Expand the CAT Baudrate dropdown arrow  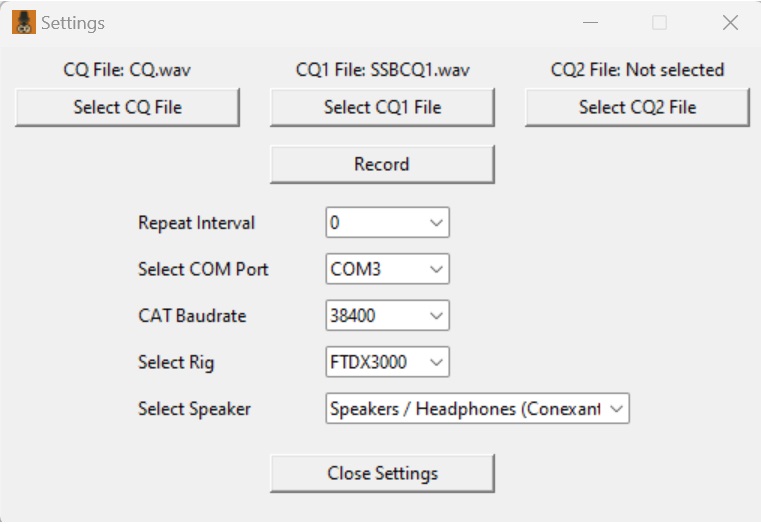coord(436,315)
